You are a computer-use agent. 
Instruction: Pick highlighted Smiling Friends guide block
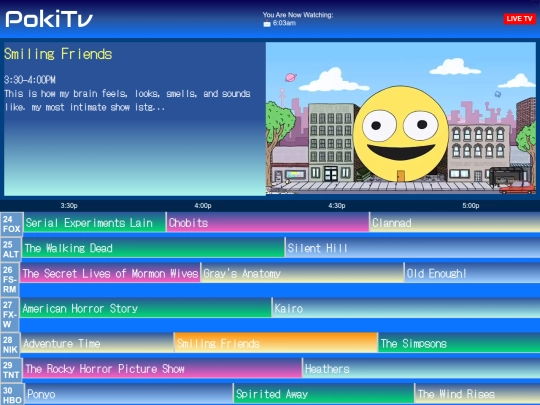point(276,343)
